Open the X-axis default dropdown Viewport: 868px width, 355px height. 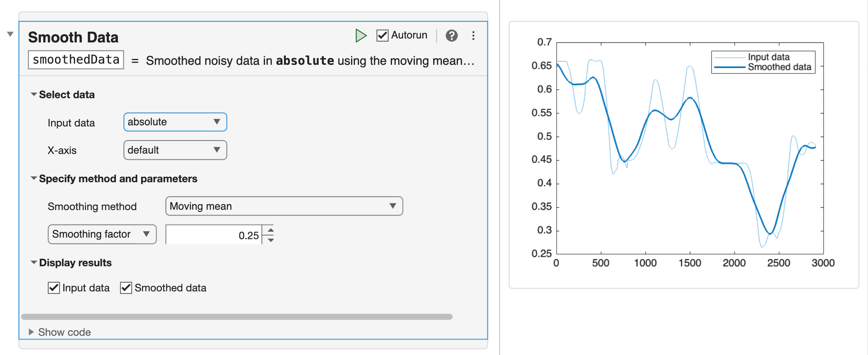click(175, 150)
